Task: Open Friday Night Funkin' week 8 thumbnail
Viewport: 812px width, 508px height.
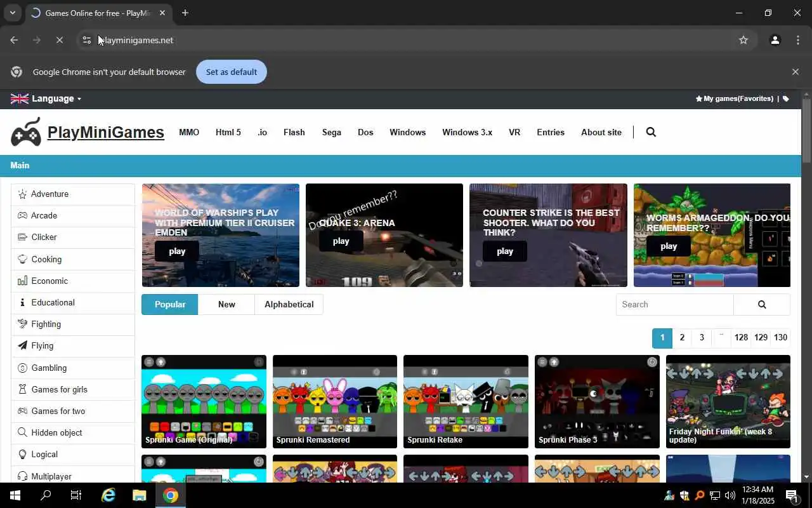Action: (728, 401)
